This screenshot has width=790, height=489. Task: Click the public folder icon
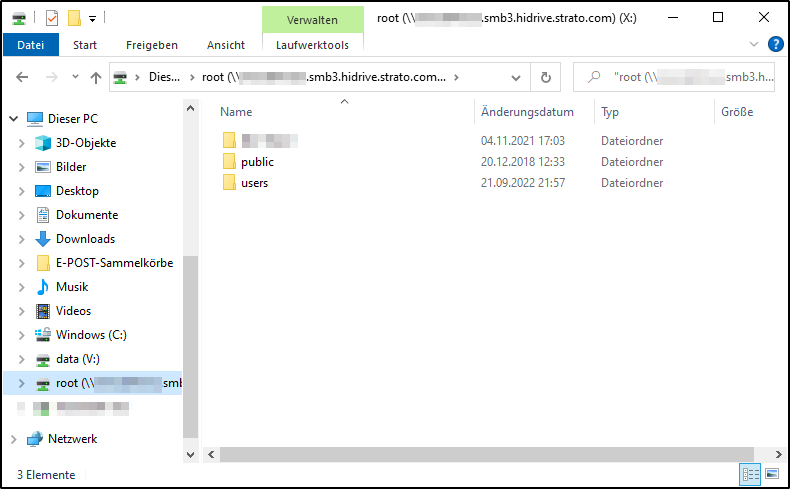pyautogui.click(x=229, y=161)
